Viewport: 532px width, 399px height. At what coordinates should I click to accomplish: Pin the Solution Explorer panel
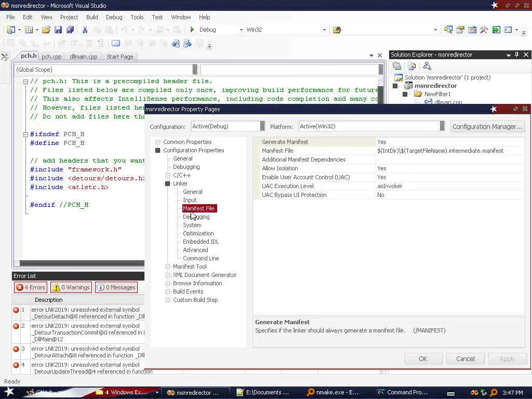(517, 55)
